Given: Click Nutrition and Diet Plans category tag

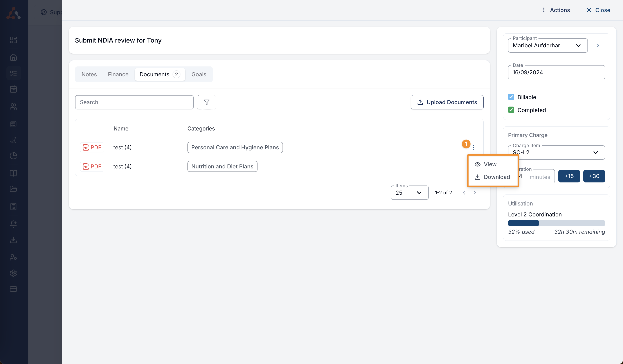Looking at the screenshot, I should [222, 166].
